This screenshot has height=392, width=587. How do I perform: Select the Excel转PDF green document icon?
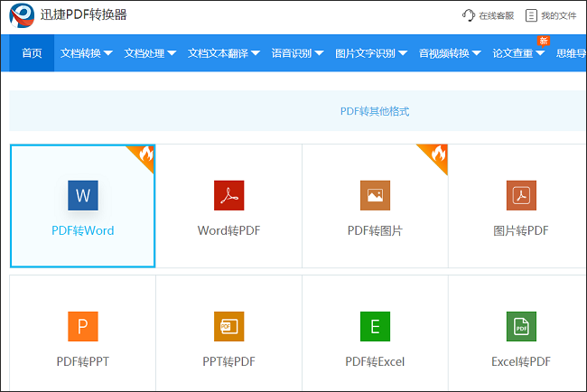tap(521, 326)
